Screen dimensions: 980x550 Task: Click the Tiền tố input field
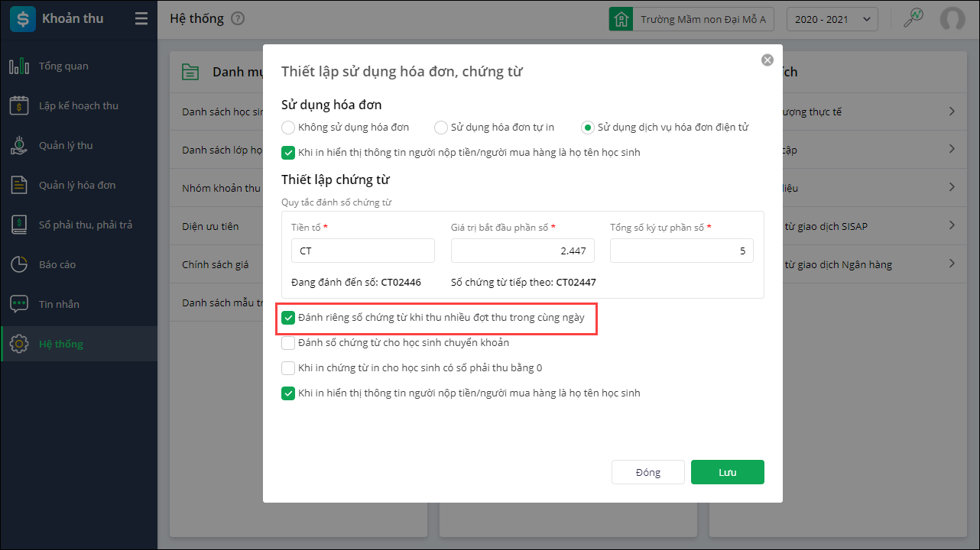coord(363,251)
